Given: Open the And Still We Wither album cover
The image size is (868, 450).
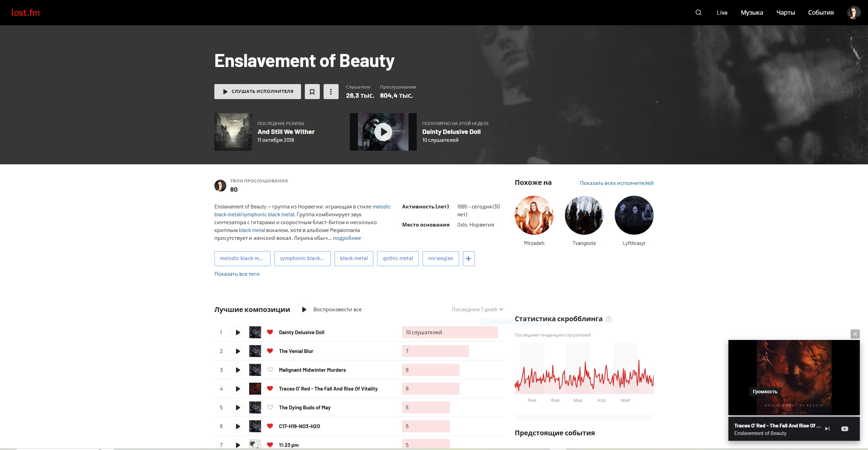Looking at the screenshot, I should [x=233, y=132].
